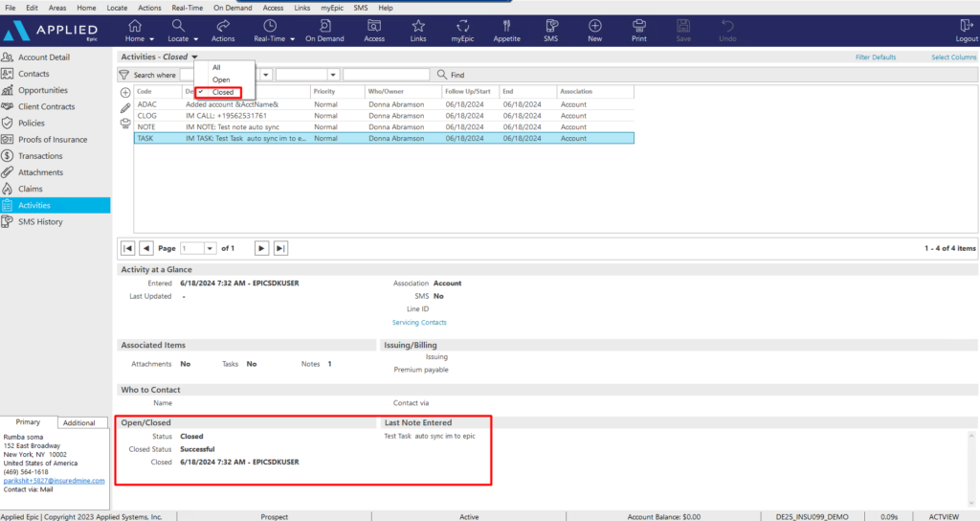Open Opportunities in sidebar
980x521 pixels.
[42, 90]
